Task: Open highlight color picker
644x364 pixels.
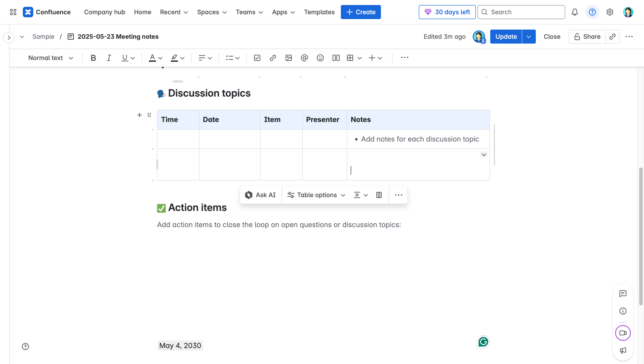Action: pos(178,58)
